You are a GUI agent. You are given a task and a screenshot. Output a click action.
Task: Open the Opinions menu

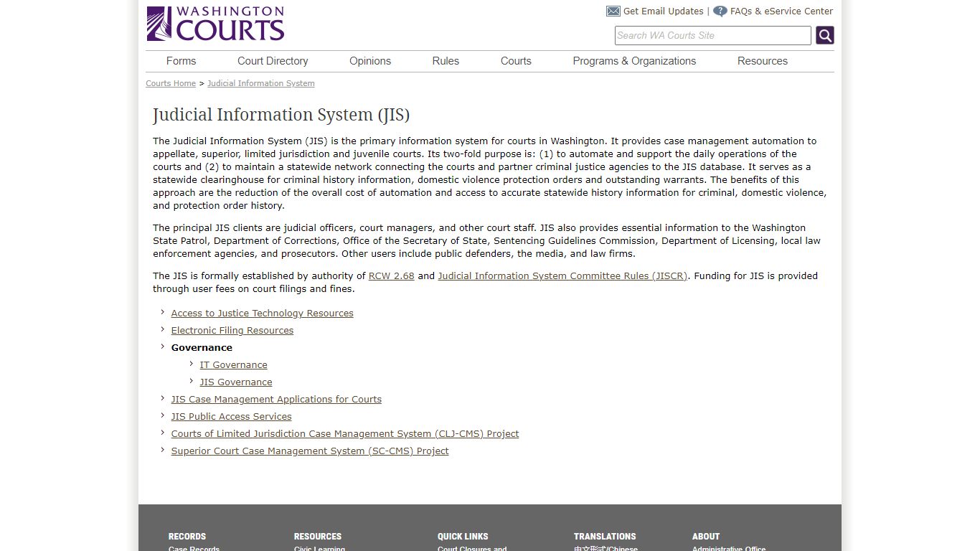pyautogui.click(x=370, y=61)
